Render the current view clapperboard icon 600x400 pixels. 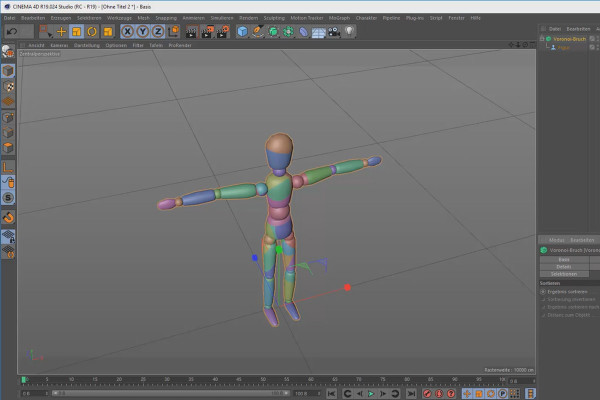click(191, 32)
